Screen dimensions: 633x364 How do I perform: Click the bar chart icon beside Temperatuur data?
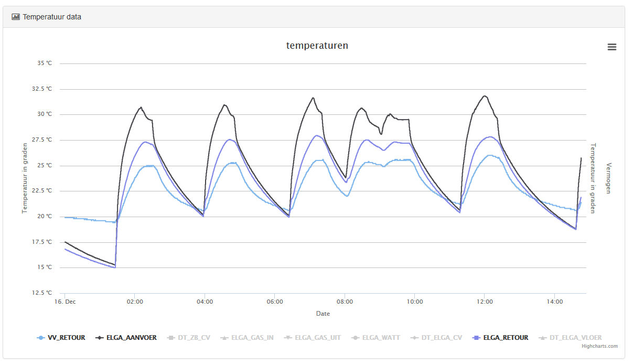pyautogui.click(x=16, y=17)
